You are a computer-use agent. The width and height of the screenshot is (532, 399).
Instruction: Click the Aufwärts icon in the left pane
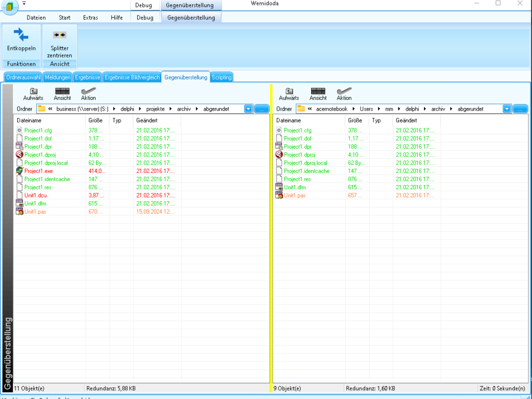[33, 91]
